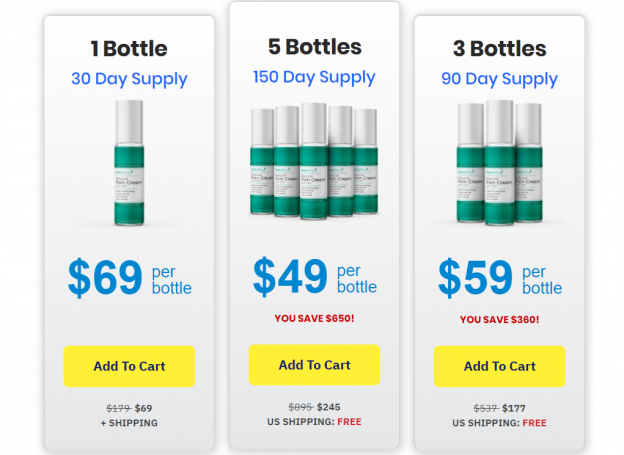624x455 pixels.
Task: Click the three bottles product image
Action: click(x=499, y=162)
